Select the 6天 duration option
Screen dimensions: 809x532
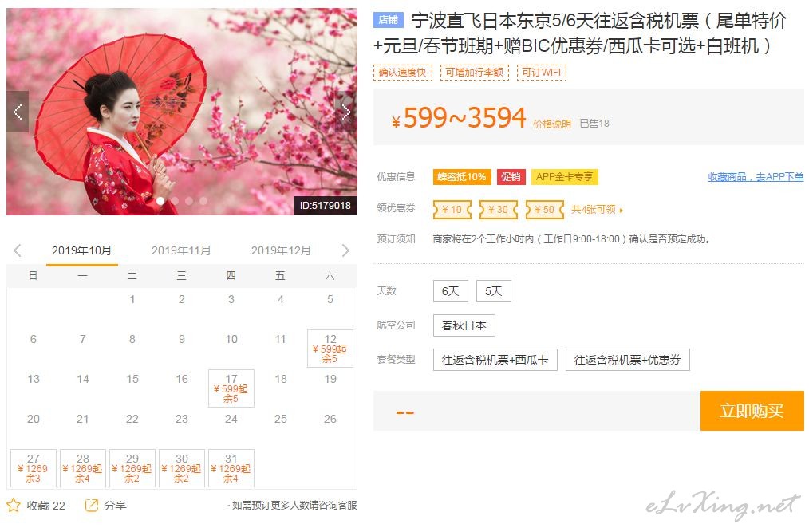point(451,291)
